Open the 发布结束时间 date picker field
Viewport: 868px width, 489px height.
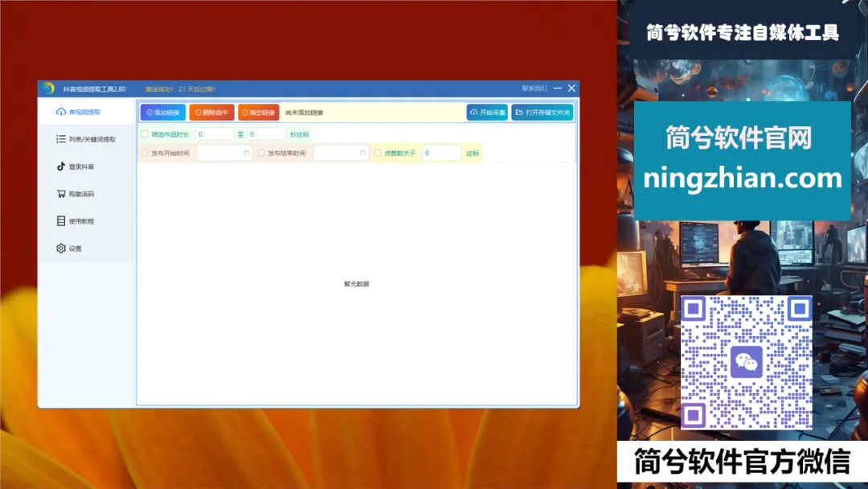341,153
